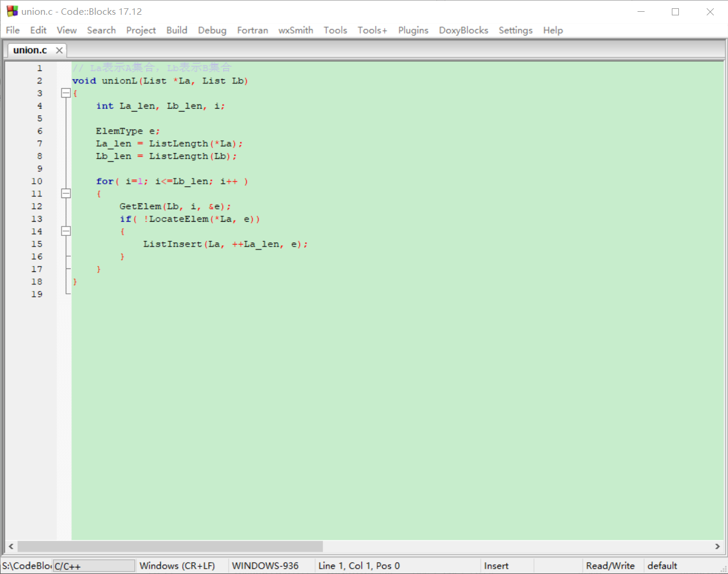Click Windows (CR+LF) in status bar
Image resolution: width=728 pixels, height=574 pixels.
(177, 566)
